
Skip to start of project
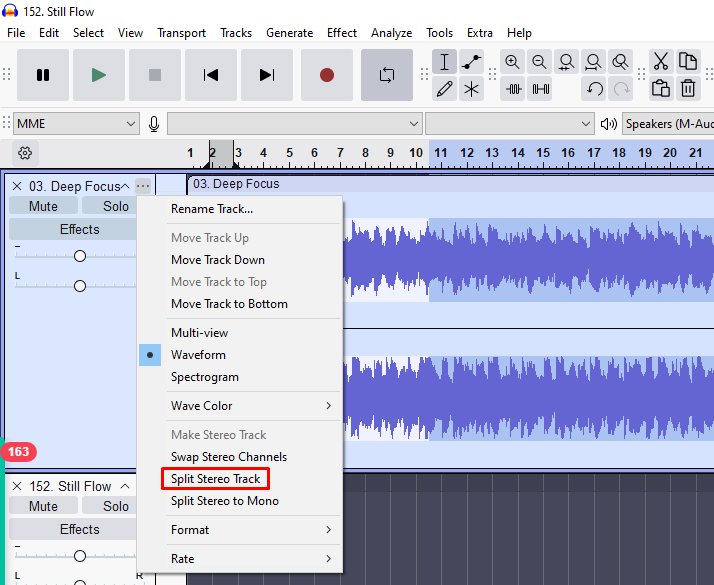[211, 75]
